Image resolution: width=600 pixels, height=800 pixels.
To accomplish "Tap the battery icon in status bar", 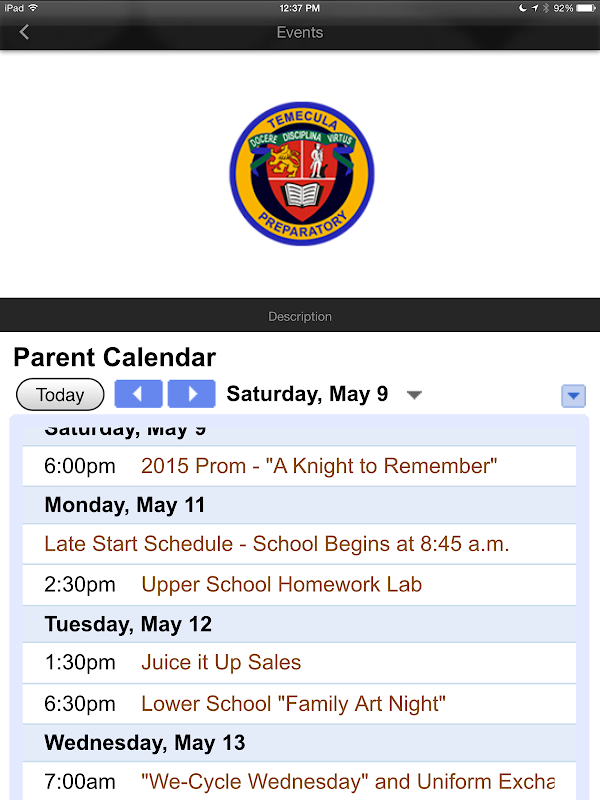I will coord(584,8).
